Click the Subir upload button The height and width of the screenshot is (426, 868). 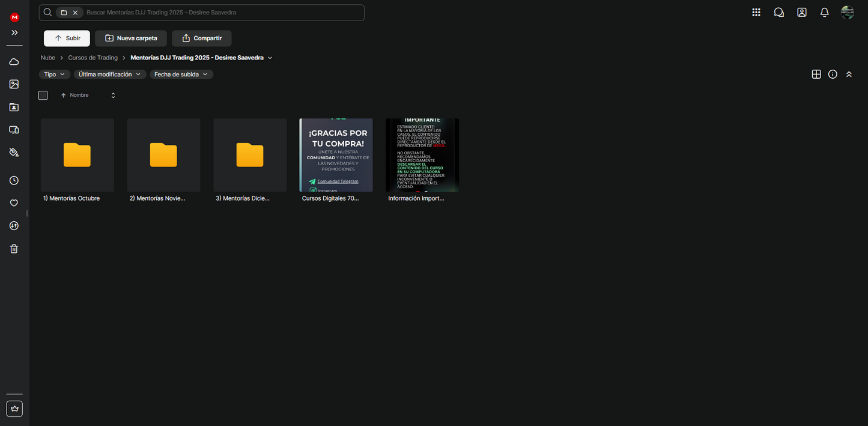pos(67,38)
